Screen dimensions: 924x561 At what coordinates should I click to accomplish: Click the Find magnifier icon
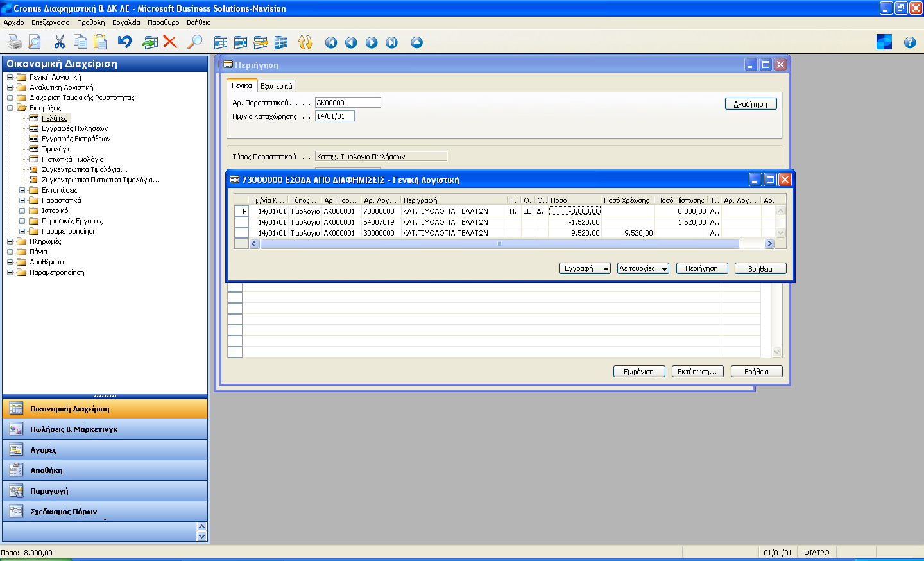pyautogui.click(x=195, y=42)
